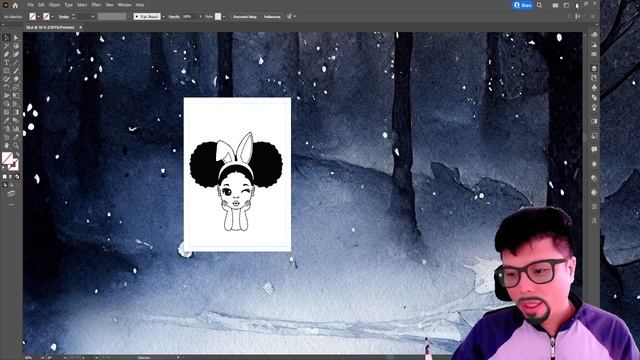
Task: Open the graphic Style dropdown arrow
Action: (x=224, y=17)
